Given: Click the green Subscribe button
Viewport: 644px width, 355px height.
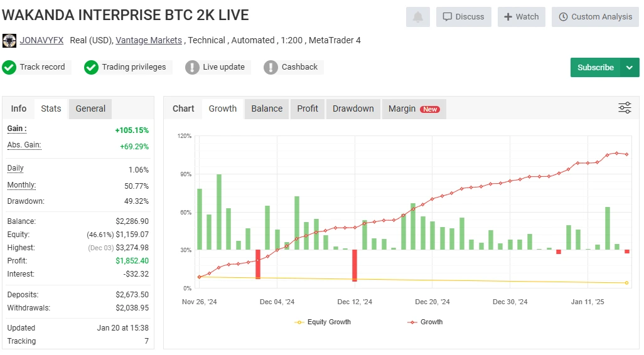Looking at the screenshot, I should pos(596,67).
